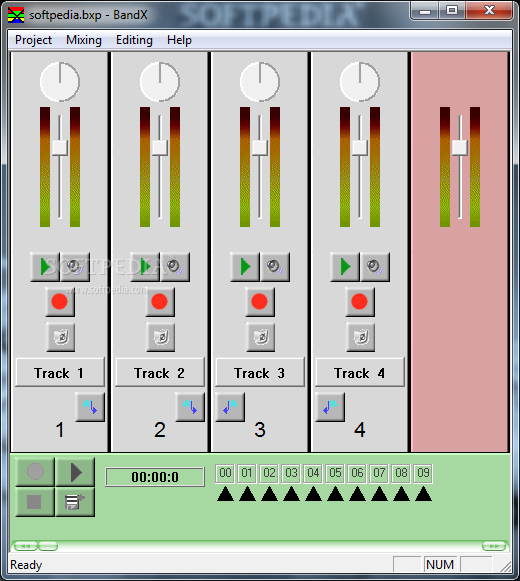Click the master record transport button

pyautogui.click(x=35, y=472)
